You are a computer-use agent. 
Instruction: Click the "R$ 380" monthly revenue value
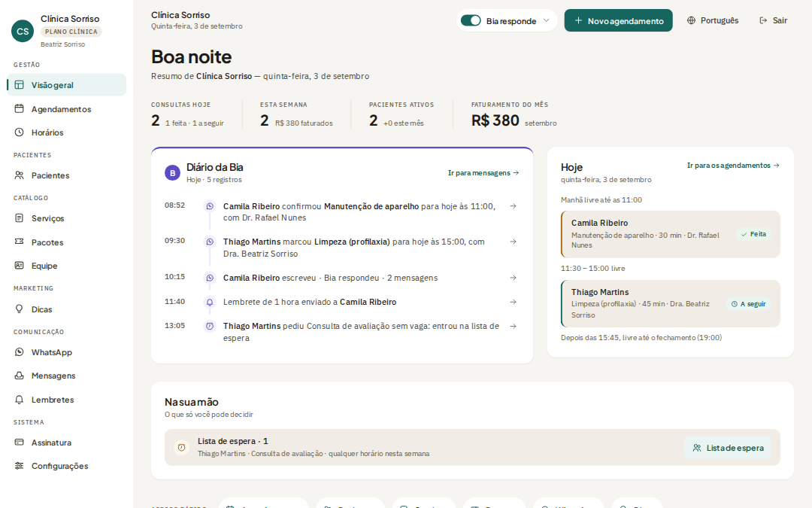[495, 120]
